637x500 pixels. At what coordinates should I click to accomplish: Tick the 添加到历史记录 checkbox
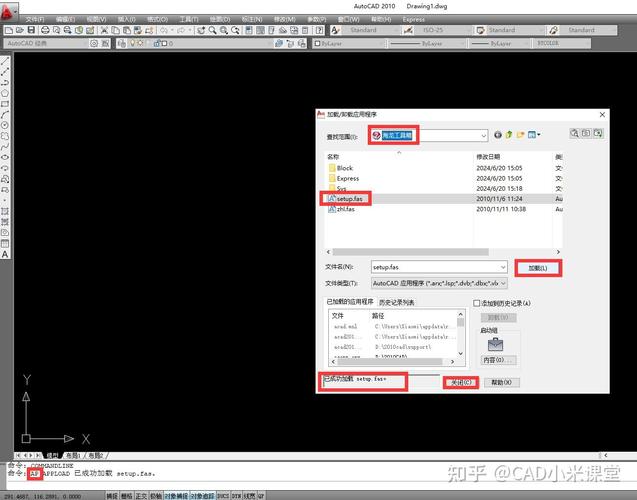pyautogui.click(x=477, y=303)
